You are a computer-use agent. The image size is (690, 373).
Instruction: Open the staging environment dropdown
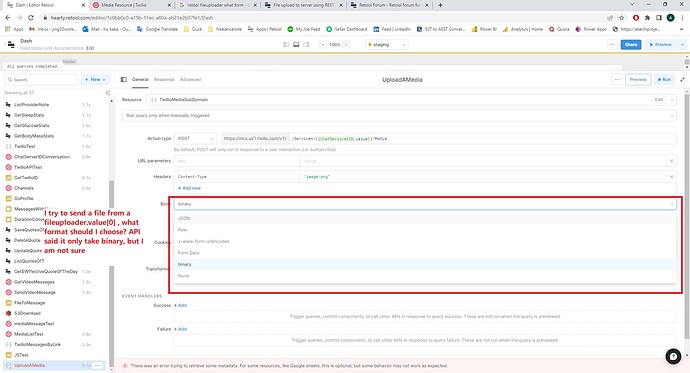pos(387,44)
